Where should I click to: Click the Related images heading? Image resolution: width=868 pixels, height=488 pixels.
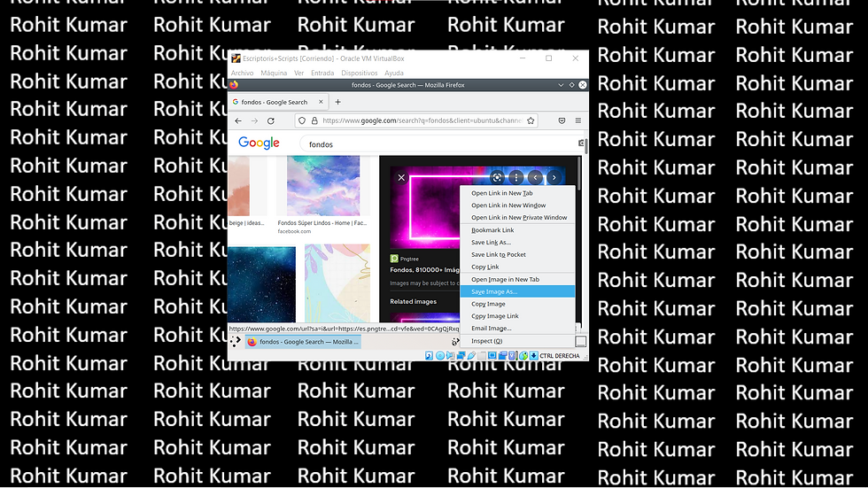pos(413,301)
